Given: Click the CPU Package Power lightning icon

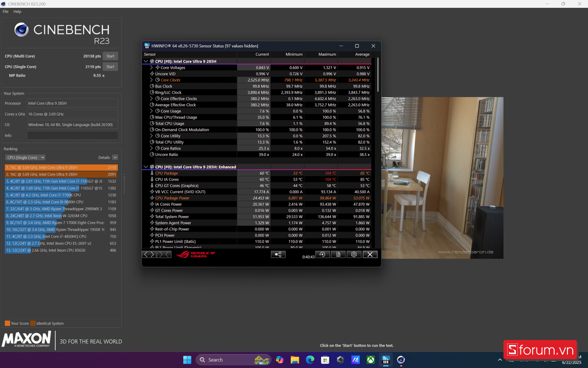Looking at the screenshot, I should click(x=152, y=198).
